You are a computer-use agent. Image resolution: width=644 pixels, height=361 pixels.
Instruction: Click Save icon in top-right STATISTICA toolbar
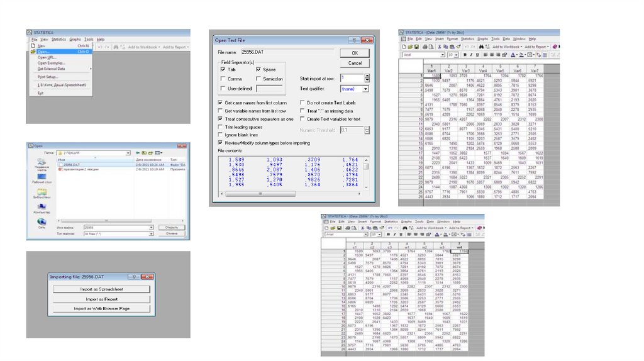pos(416,47)
